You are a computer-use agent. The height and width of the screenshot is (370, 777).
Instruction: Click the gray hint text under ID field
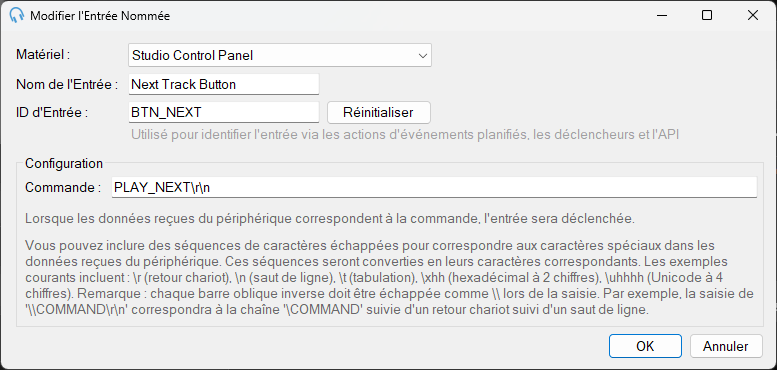[405, 134]
